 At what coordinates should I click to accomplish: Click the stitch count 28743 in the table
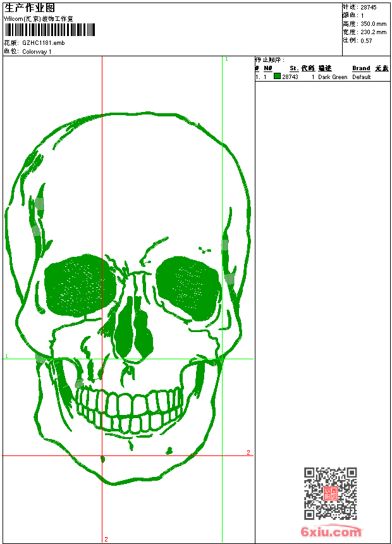290,77
